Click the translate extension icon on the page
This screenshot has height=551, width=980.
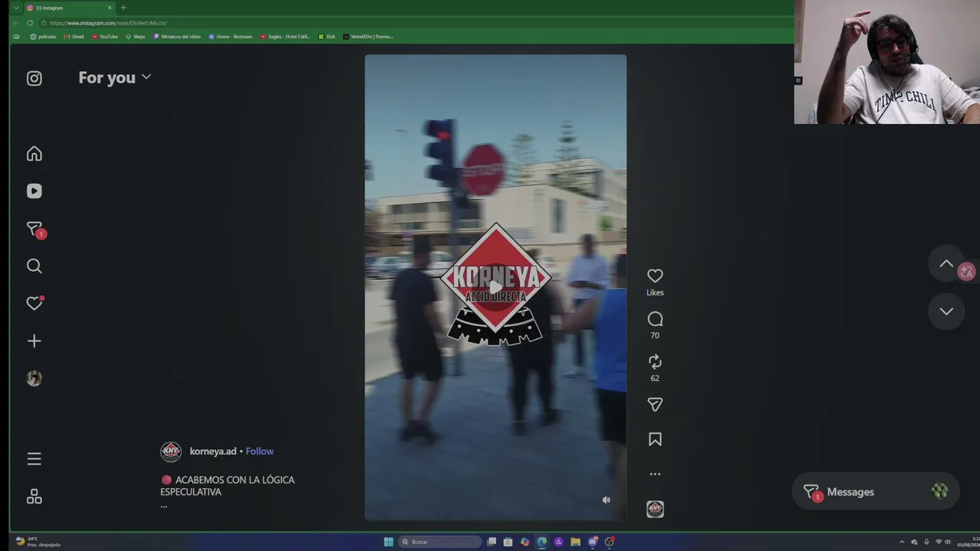click(x=967, y=272)
